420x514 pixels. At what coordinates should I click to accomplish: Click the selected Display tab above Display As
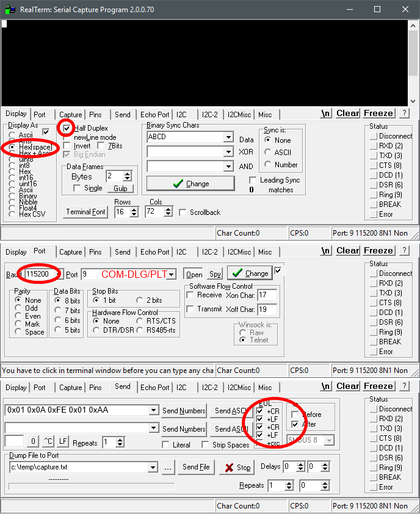pyautogui.click(x=16, y=114)
